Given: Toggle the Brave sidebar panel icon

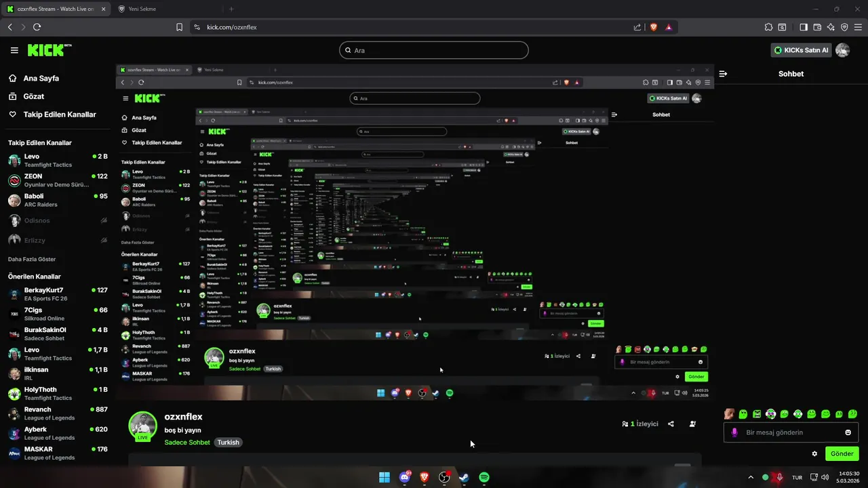Looking at the screenshot, I should [x=804, y=27].
